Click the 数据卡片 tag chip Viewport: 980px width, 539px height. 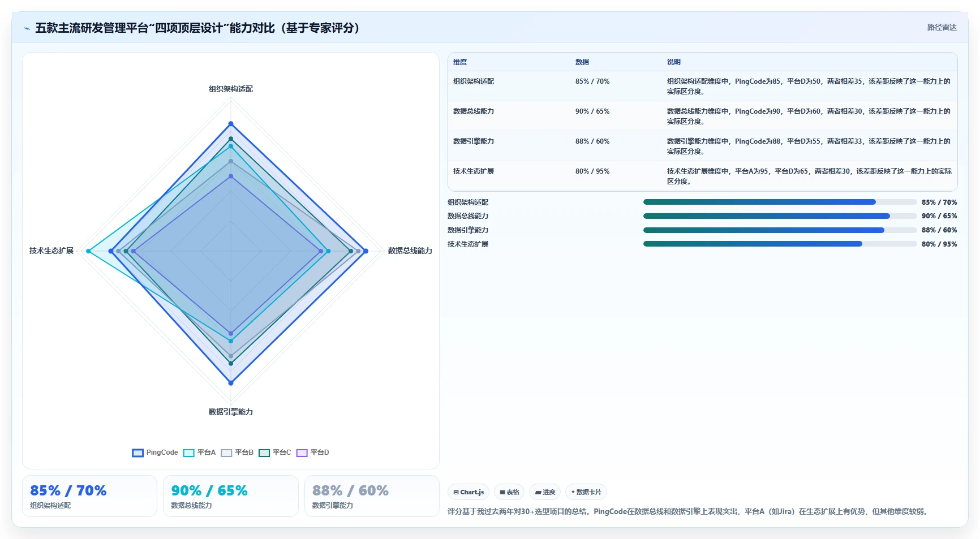[x=586, y=492]
